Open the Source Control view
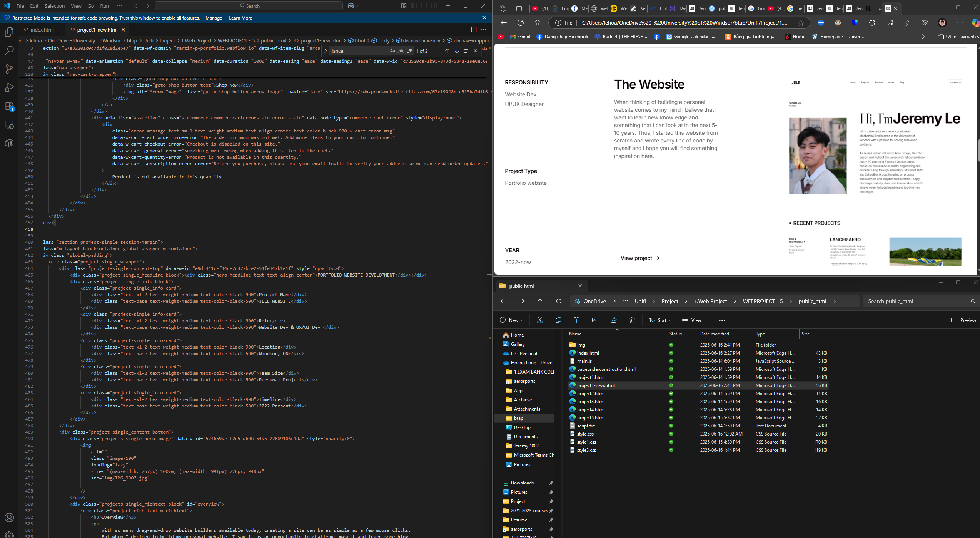This screenshot has height=538, width=980. [x=9, y=69]
